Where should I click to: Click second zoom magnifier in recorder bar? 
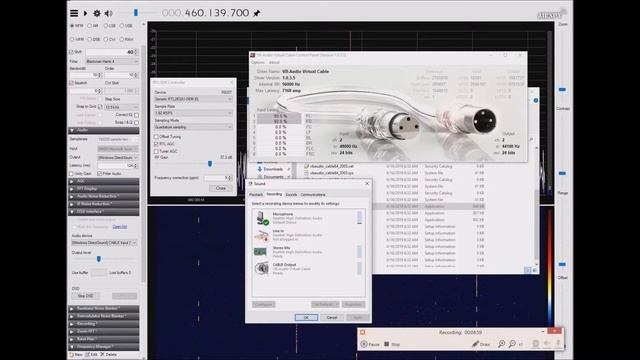coord(513,344)
